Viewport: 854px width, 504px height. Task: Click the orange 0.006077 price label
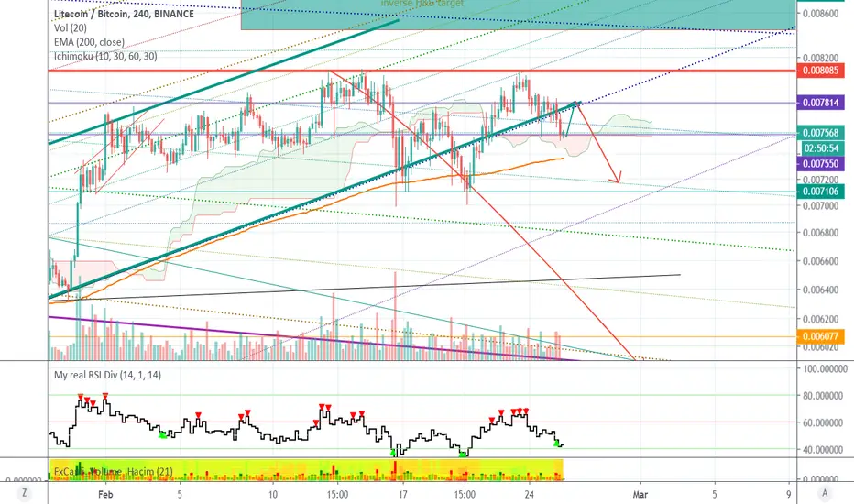coord(820,336)
